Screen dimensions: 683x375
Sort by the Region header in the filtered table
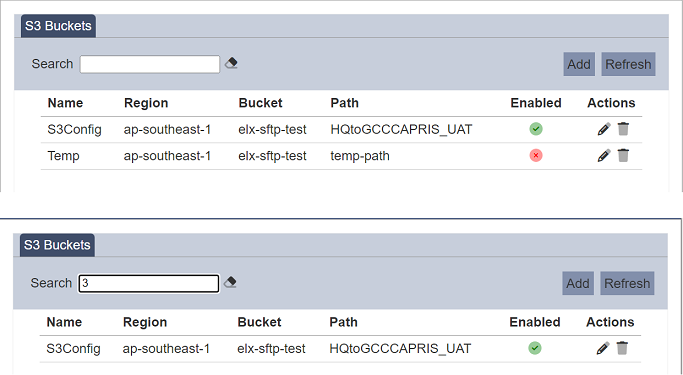click(x=145, y=322)
